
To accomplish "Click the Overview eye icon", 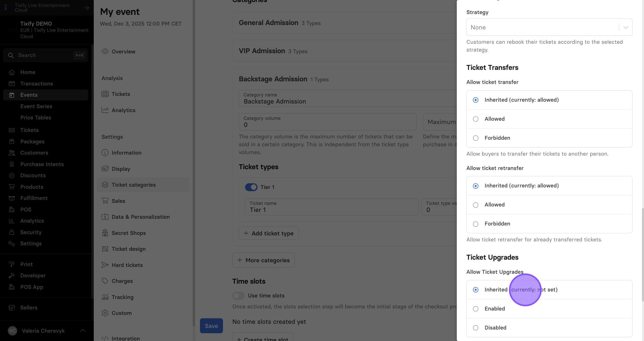I will (105, 51).
